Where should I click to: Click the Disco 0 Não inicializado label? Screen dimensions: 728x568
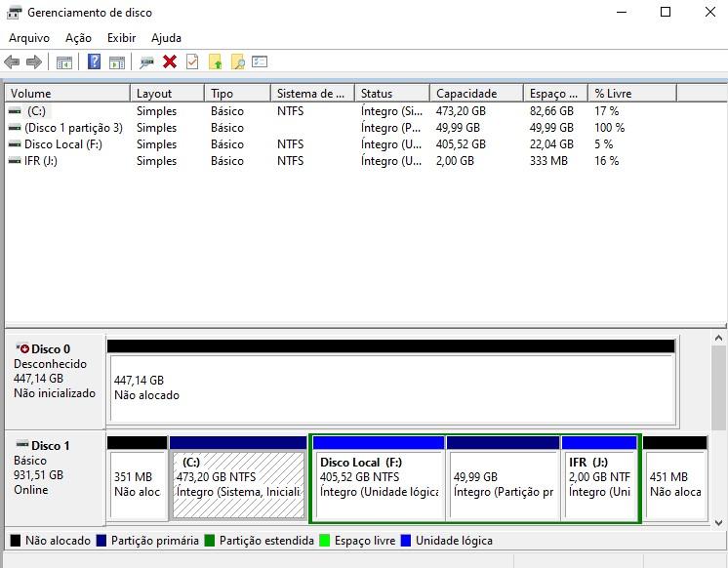[x=55, y=393]
